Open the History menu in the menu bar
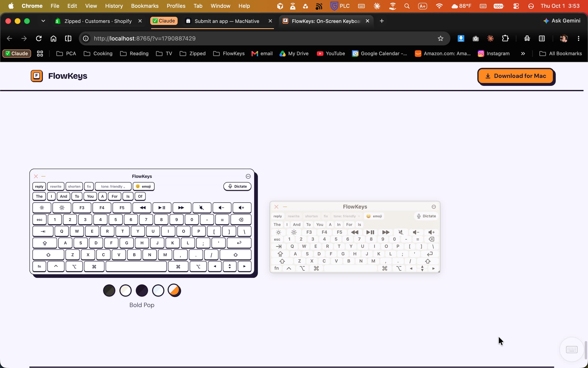Image resolution: width=588 pixels, height=368 pixels. click(x=114, y=6)
